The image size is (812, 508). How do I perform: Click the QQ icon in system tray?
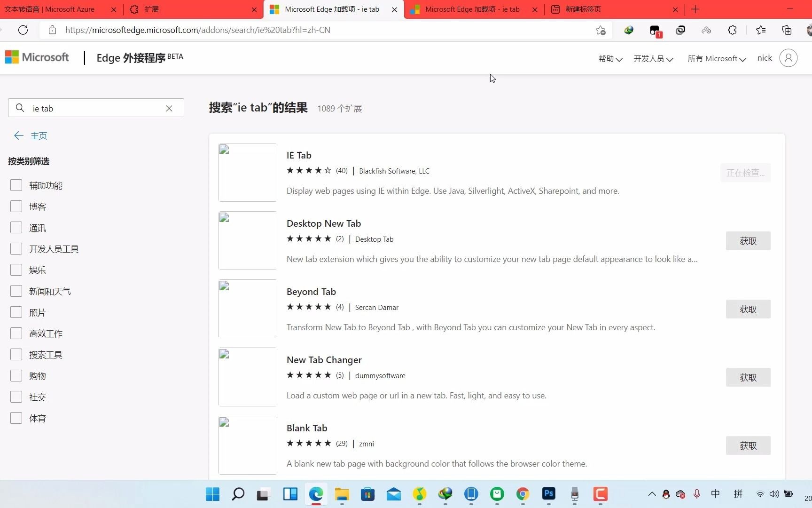(x=666, y=494)
